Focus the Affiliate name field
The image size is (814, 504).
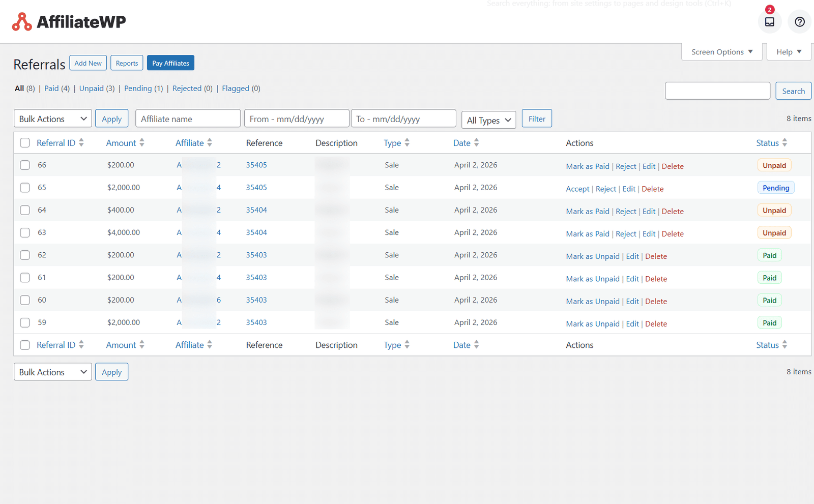(188, 118)
